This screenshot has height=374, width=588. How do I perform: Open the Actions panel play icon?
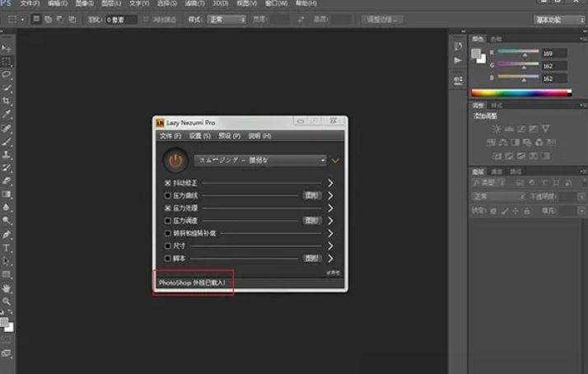[458, 60]
